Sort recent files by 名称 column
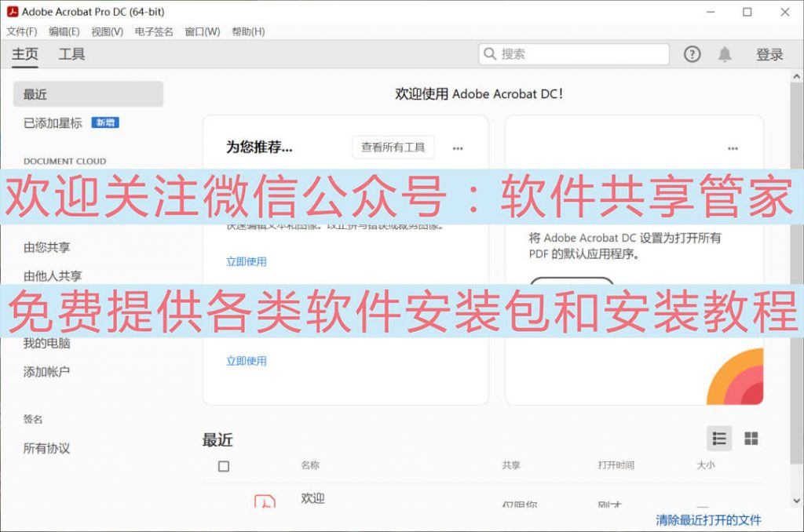The height and width of the screenshot is (532, 804). tap(310, 465)
